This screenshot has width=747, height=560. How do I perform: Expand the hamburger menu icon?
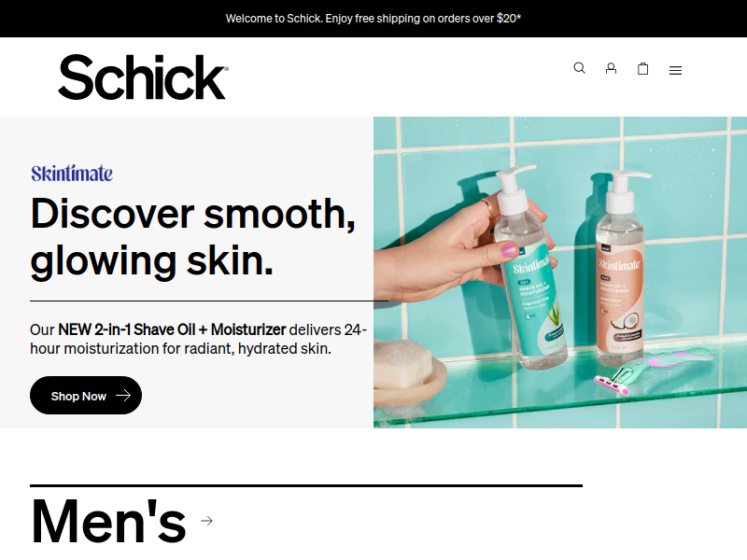click(675, 71)
